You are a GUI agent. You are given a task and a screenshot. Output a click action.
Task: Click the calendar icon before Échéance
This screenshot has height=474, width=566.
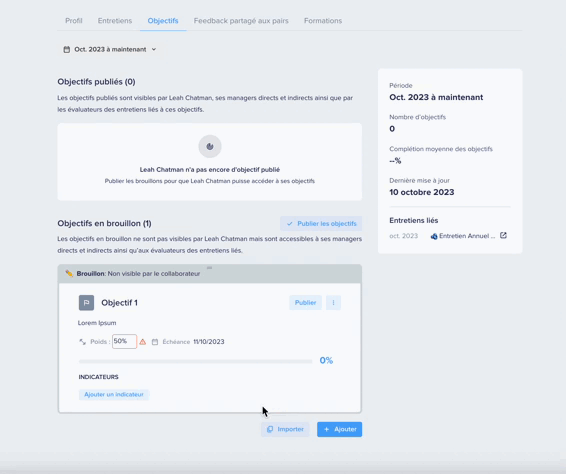pos(155,342)
